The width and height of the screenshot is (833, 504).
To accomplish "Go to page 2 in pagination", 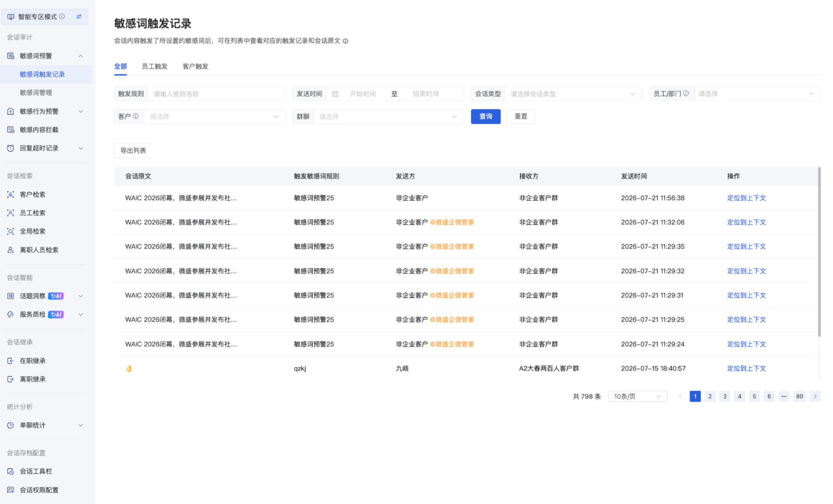I will [710, 396].
